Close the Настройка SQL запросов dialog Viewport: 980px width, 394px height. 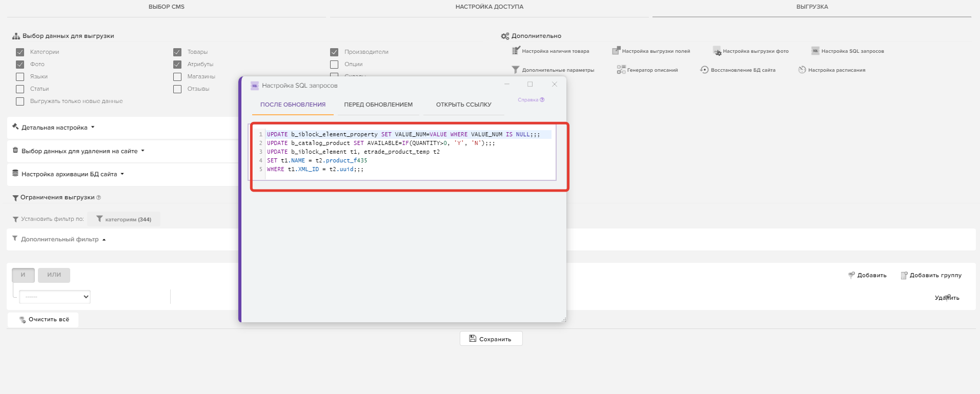coord(554,84)
